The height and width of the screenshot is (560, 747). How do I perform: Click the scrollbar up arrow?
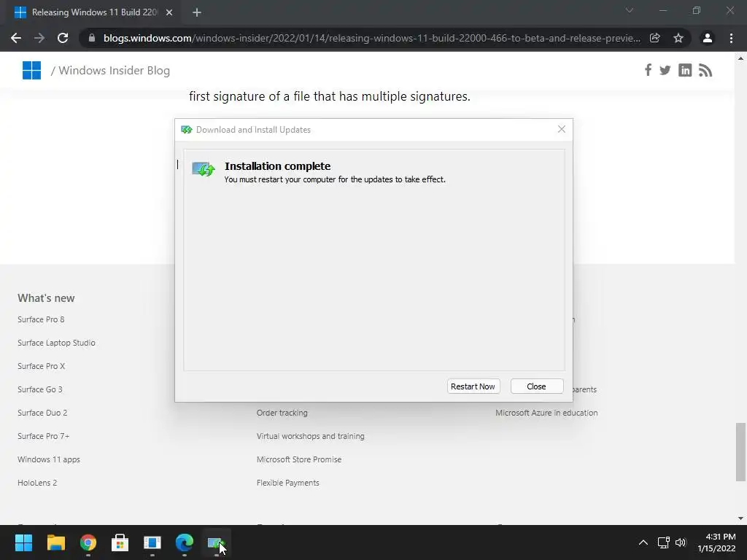click(740, 58)
